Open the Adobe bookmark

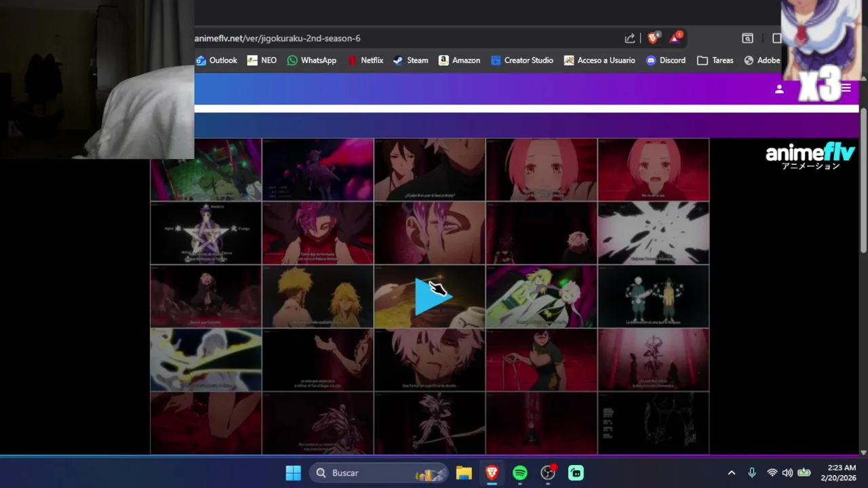762,60
